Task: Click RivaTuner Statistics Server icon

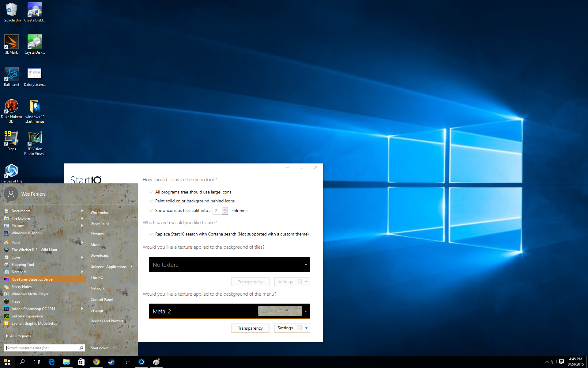Action: coord(6,279)
